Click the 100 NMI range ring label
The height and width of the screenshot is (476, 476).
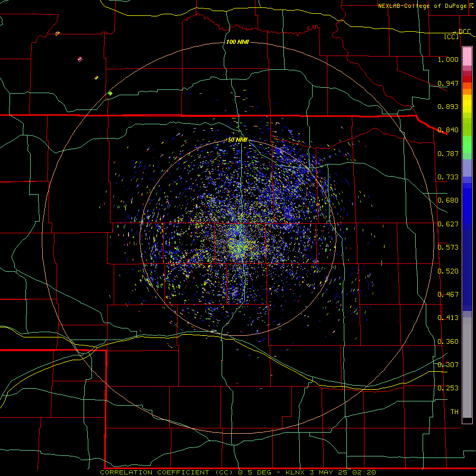click(237, 42)
